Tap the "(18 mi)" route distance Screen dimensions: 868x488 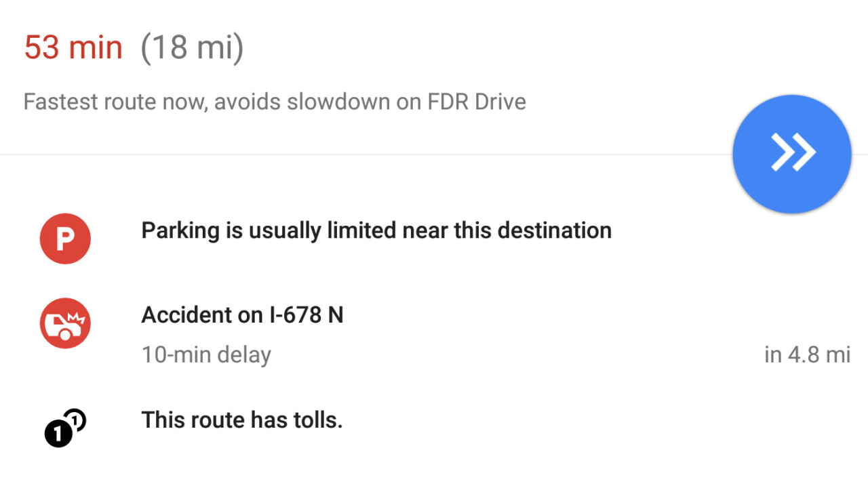pyautogui.click(x=192, y=48)
